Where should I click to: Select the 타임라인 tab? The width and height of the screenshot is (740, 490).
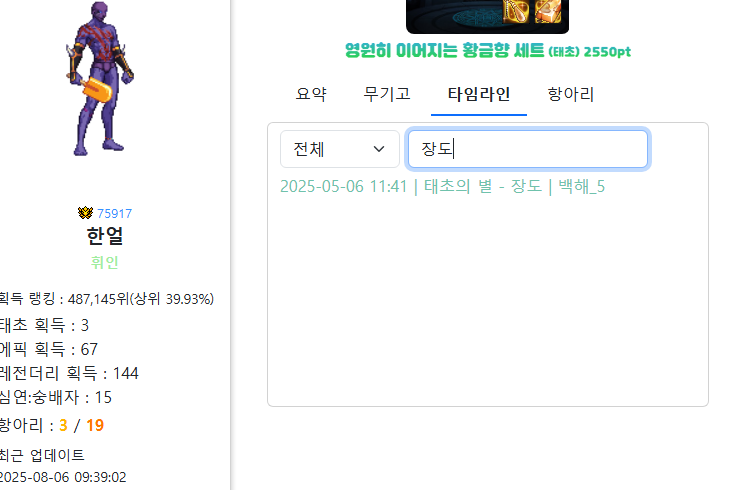479,94
